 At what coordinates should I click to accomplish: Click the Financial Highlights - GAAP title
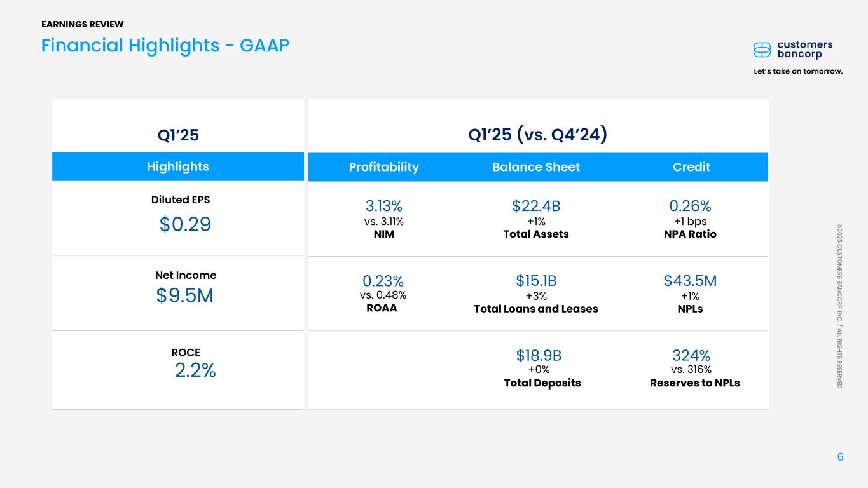coord(165,45)
